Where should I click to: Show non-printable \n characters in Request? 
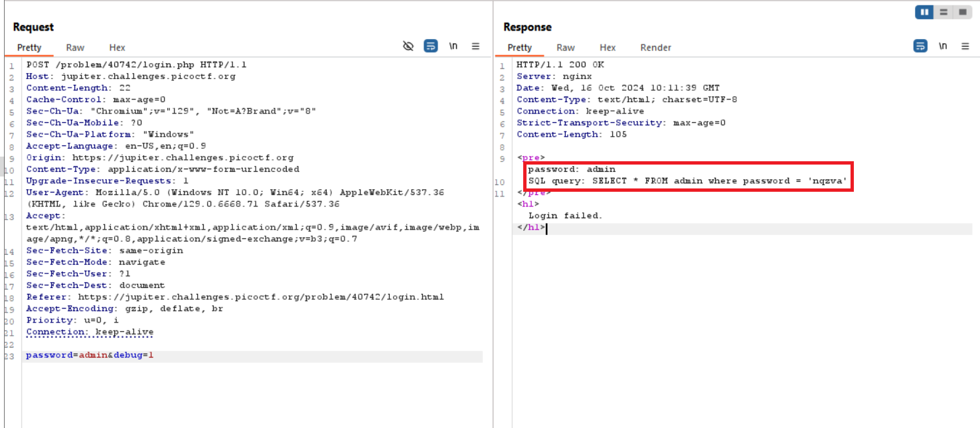[x=453, y=46]
